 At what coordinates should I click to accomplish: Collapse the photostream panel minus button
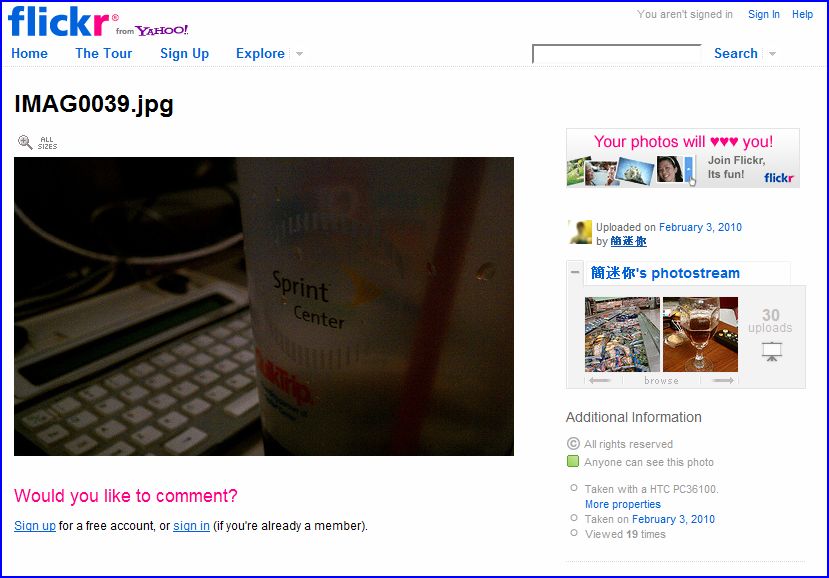pyautogui.click(x=575, y=272)
